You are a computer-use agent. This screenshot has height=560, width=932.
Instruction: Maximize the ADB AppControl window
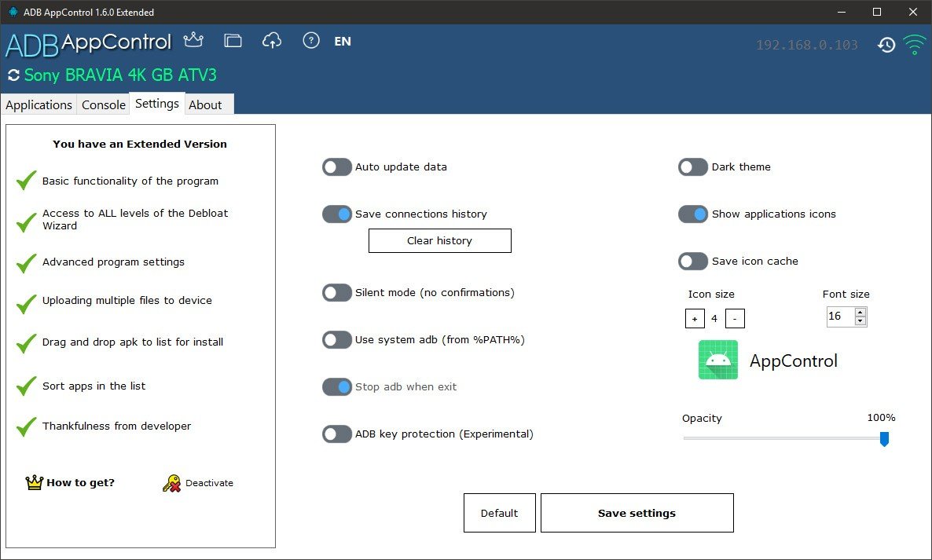pos(877,12)
